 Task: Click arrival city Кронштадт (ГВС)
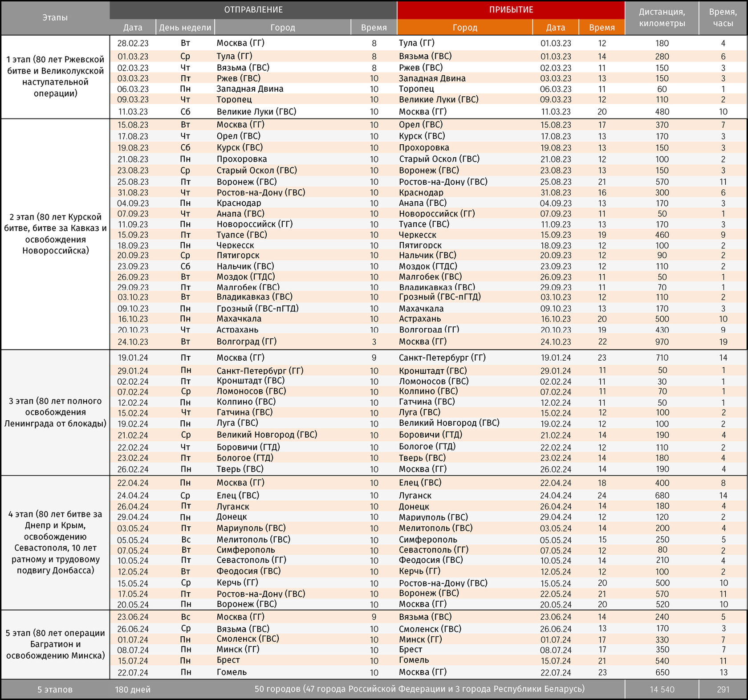pos(433,370)
